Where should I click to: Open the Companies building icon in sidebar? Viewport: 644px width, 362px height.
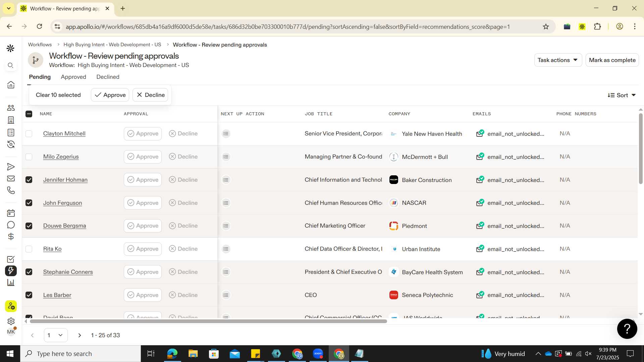click(11, 120)
